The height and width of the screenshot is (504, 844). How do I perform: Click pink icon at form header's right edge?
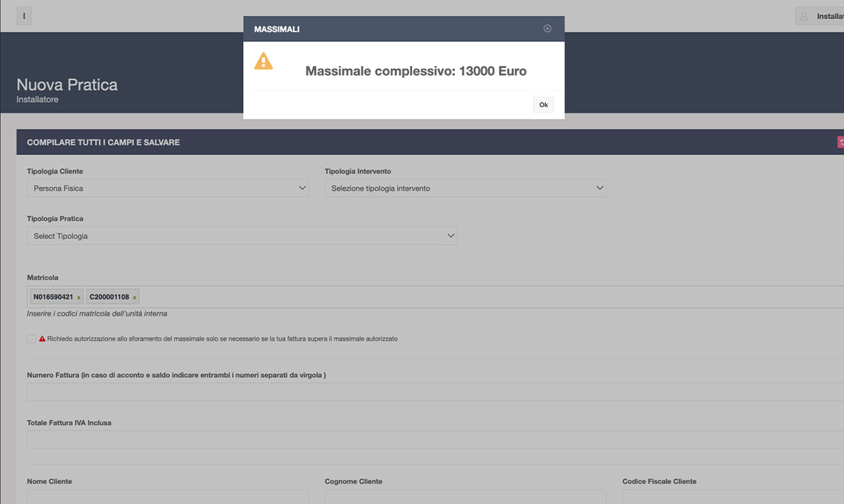(840, 142)
